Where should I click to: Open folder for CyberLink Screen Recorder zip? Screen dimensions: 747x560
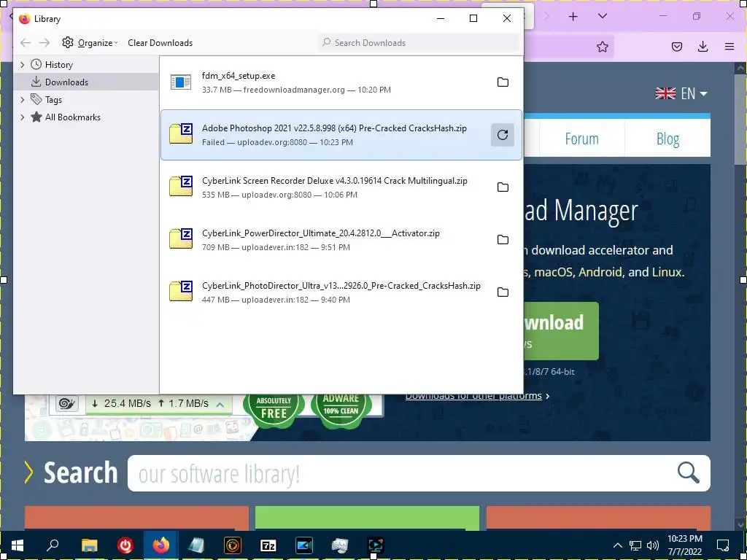[x=503, y=187]
